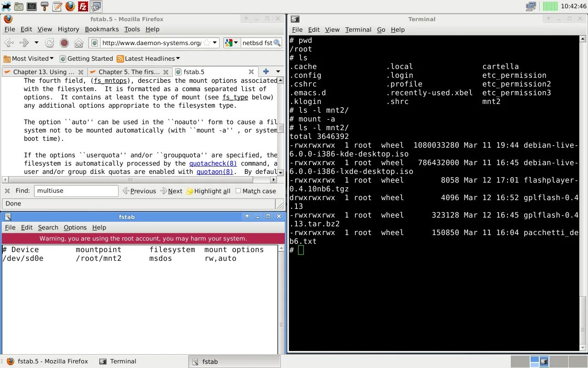Screen dimensions: 588x368
Task: Find next match in Firefox
Action: click(x=171, y=191)
